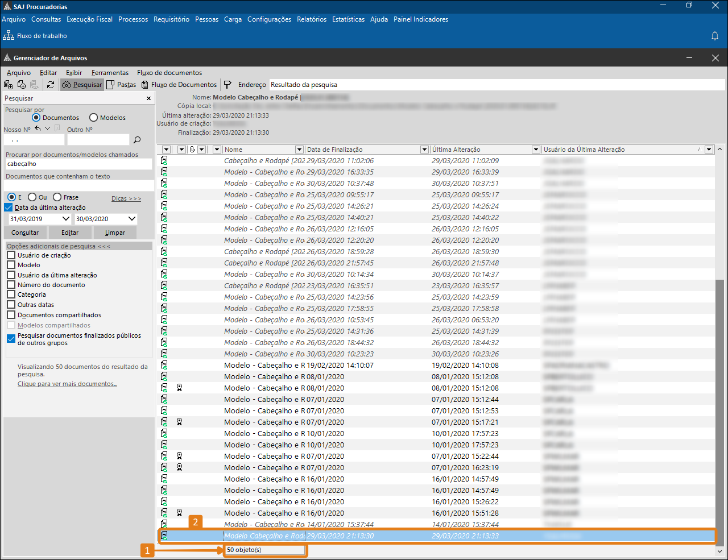This screenshot has width=728, height=560.
Task: Click document icon of row finalized 29/03/2020 11:02:06
Action: (164, 161)
